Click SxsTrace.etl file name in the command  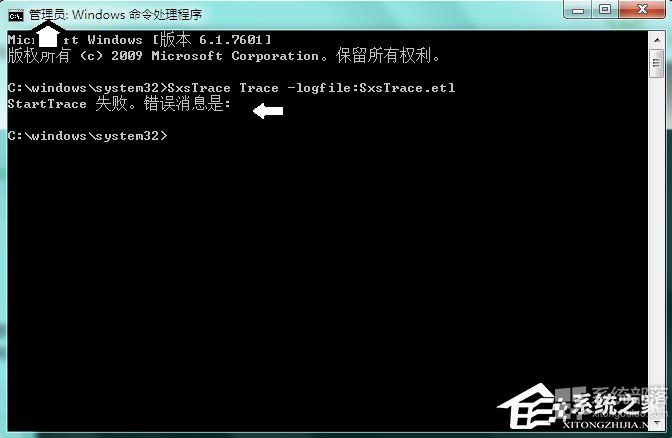coord(407,88)
